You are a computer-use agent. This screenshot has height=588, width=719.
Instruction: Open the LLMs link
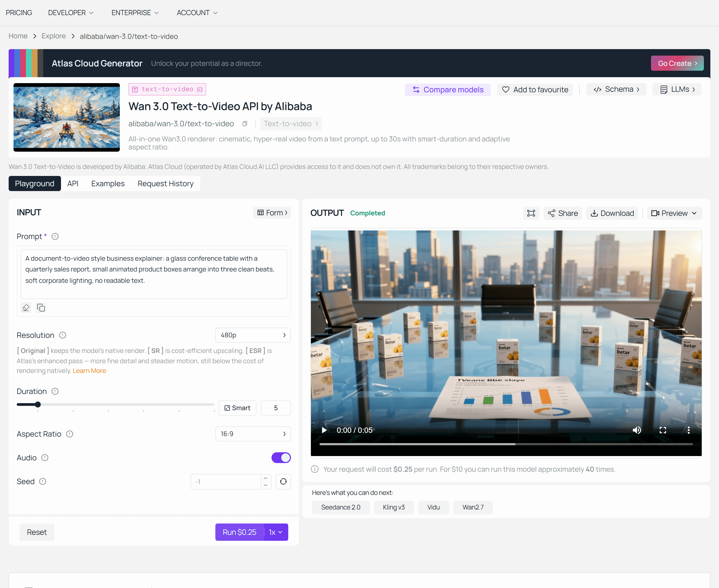pos(677,89)
